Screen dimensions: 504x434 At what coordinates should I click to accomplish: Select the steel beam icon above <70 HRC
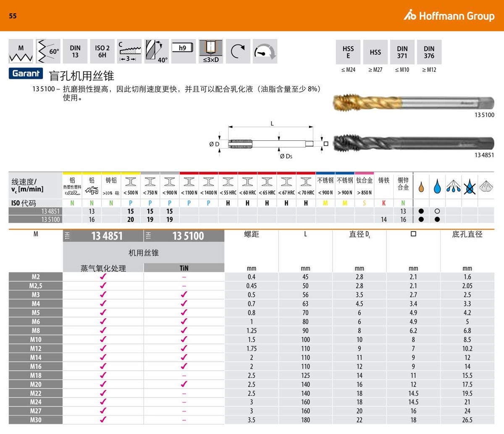306,181
